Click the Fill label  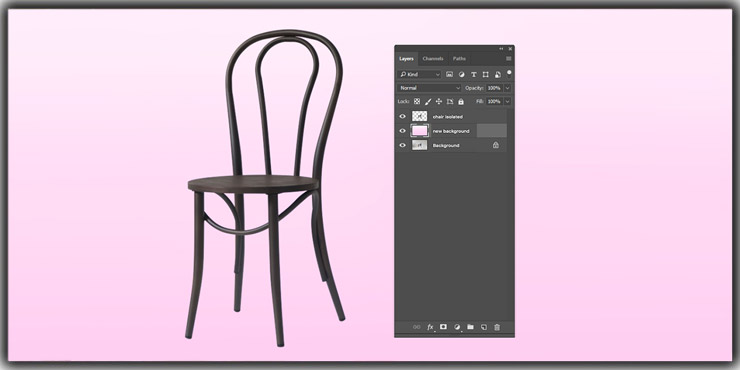[480, 101]
